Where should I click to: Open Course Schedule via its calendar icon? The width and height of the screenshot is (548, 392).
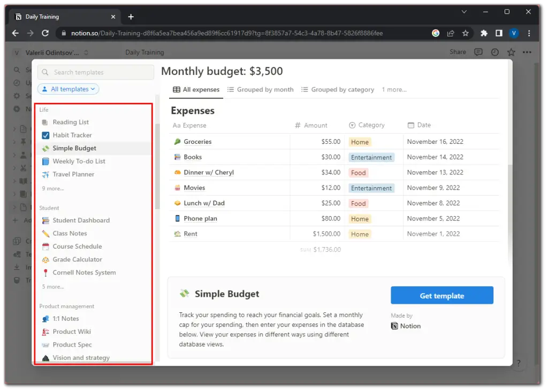pyautogui.click(x=45, y=246)
